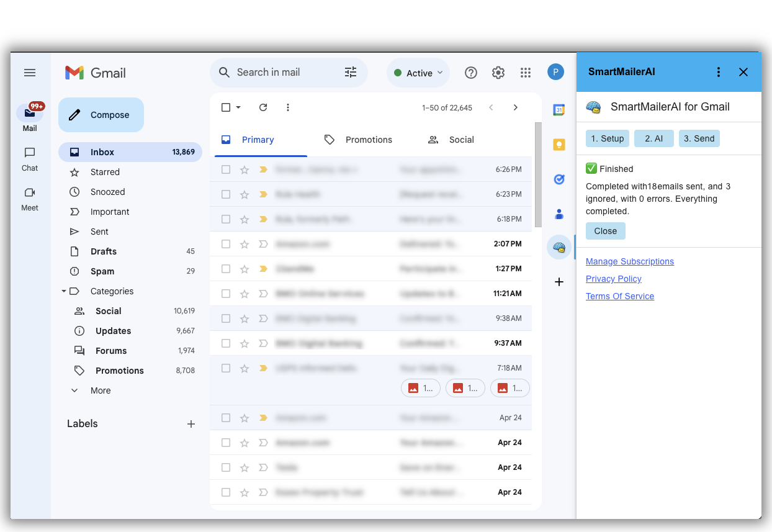Image resolution: width=772 pixels, height=532 pixels.
Task: Star the 11:21 AM email
Action: click(x=245, y=294)
